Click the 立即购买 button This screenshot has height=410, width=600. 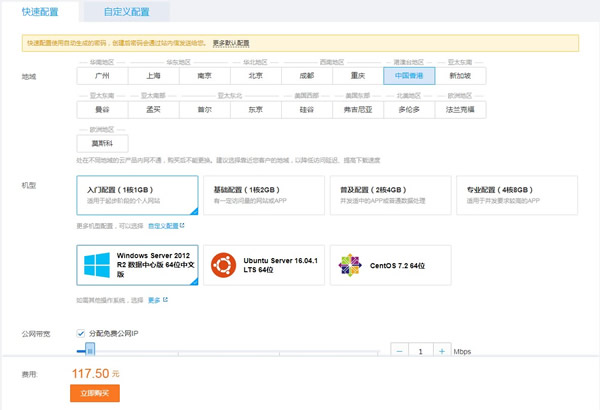(96, 394)
